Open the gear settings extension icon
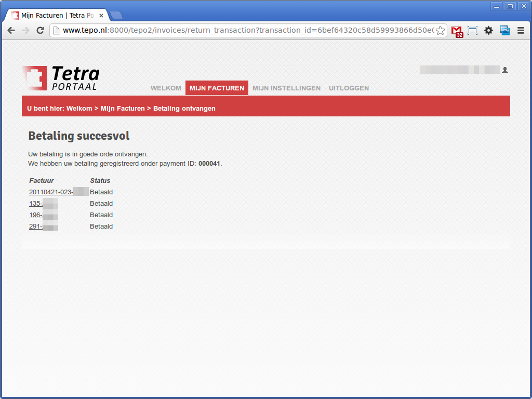532x399 pixels. tap(488, 31)
